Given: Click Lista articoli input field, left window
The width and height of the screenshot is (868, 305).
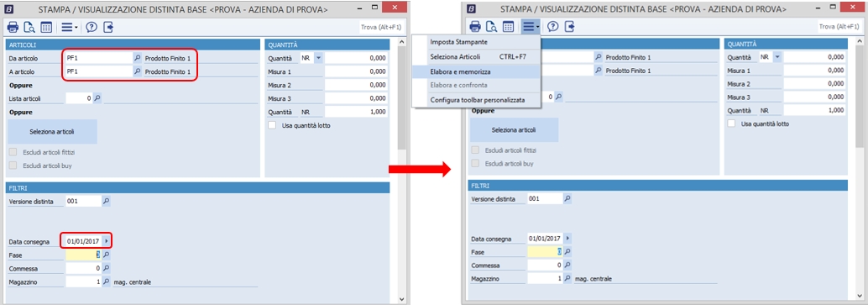Looking at the screenshot, I should pyautogui.click(x=79, y=98).
